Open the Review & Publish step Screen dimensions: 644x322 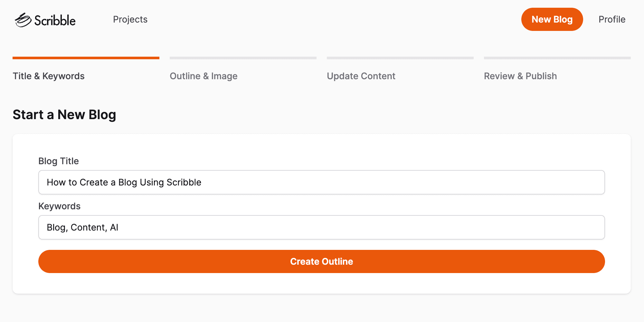point(520,76)
